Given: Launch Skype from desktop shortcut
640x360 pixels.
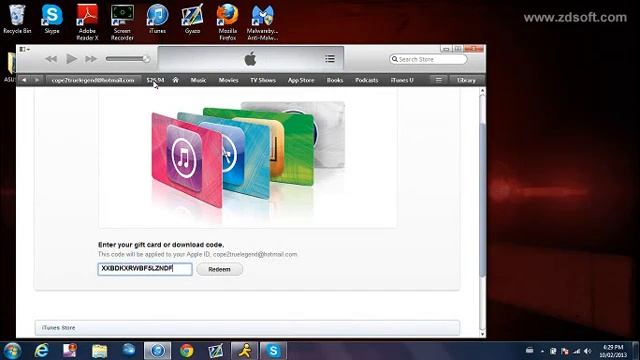Looking at the screenshot, I should pos(52,20).
